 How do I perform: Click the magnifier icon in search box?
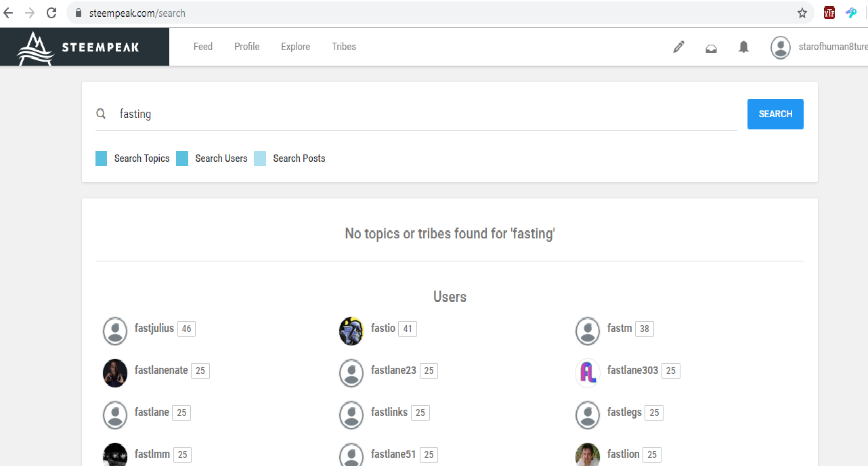coord(101,114)
